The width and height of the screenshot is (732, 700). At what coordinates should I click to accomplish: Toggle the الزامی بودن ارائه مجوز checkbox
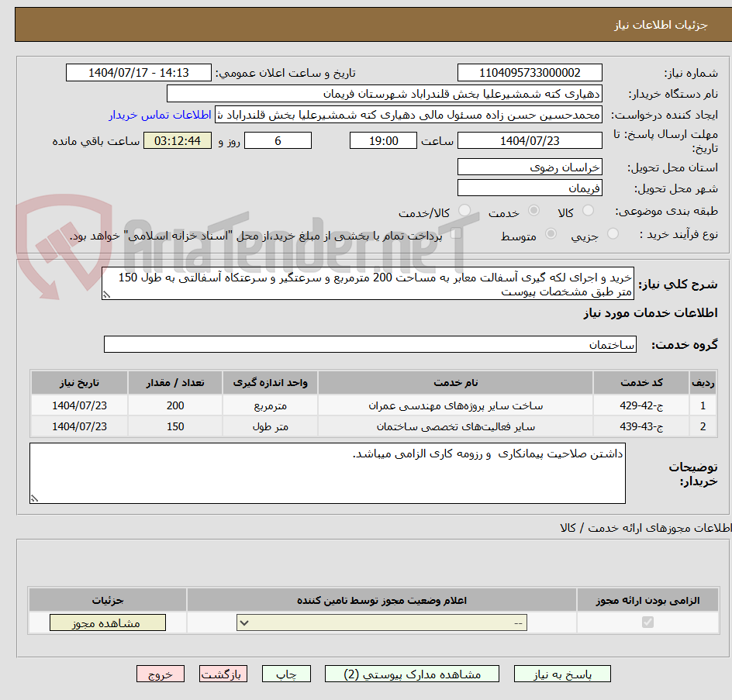point(648,622)
